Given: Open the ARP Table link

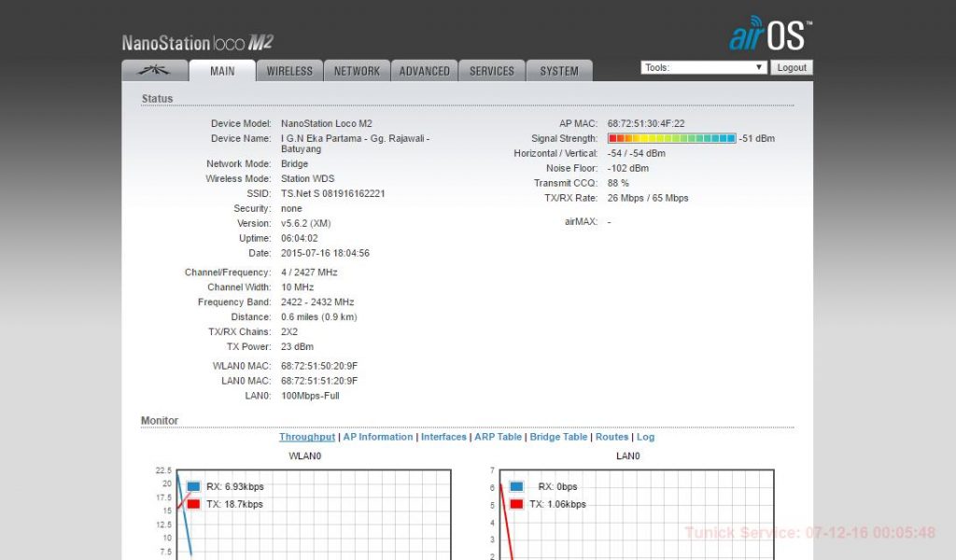Looking at the screenshot, I should (x=499, y=437).
